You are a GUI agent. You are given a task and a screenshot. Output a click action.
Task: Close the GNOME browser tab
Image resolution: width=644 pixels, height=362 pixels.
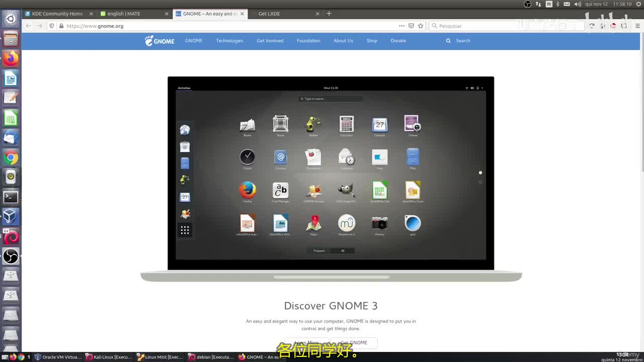(x=242, y=14)
